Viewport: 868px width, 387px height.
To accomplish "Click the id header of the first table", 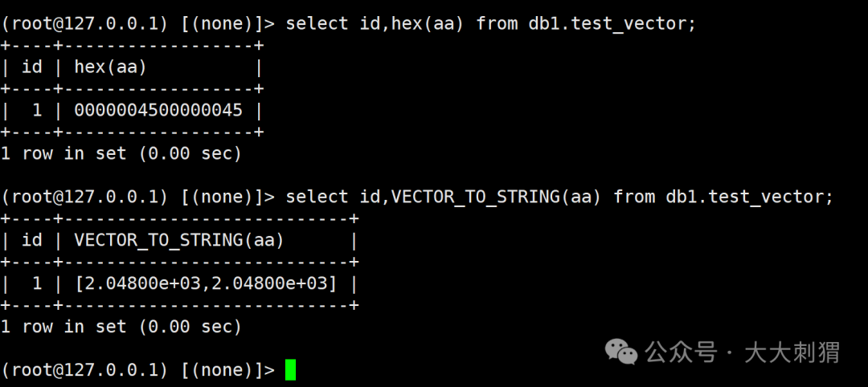I will point(32,67).
